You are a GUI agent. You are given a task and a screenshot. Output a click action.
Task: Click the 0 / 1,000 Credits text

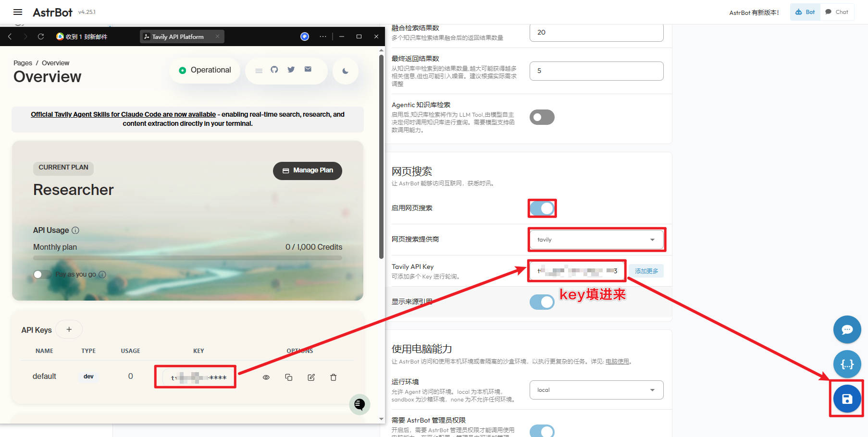(x=314, y=247)
